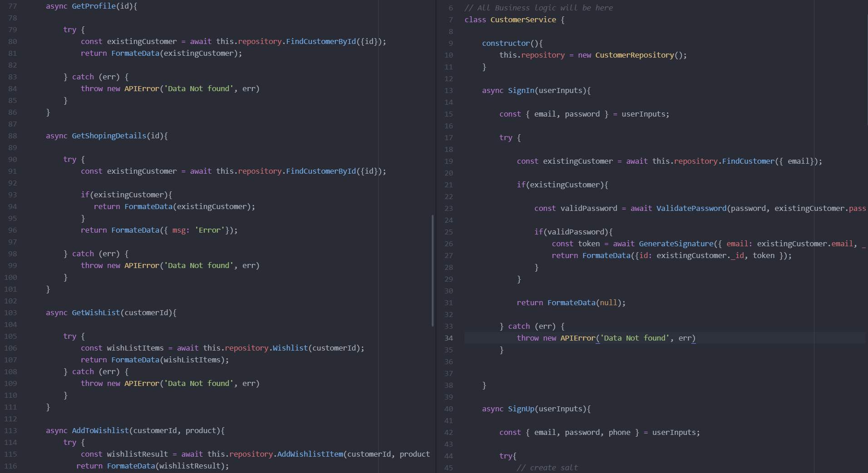Click the Wishlist call on line 106
Screen dimensions: 868x473
[x=291, y=348]
